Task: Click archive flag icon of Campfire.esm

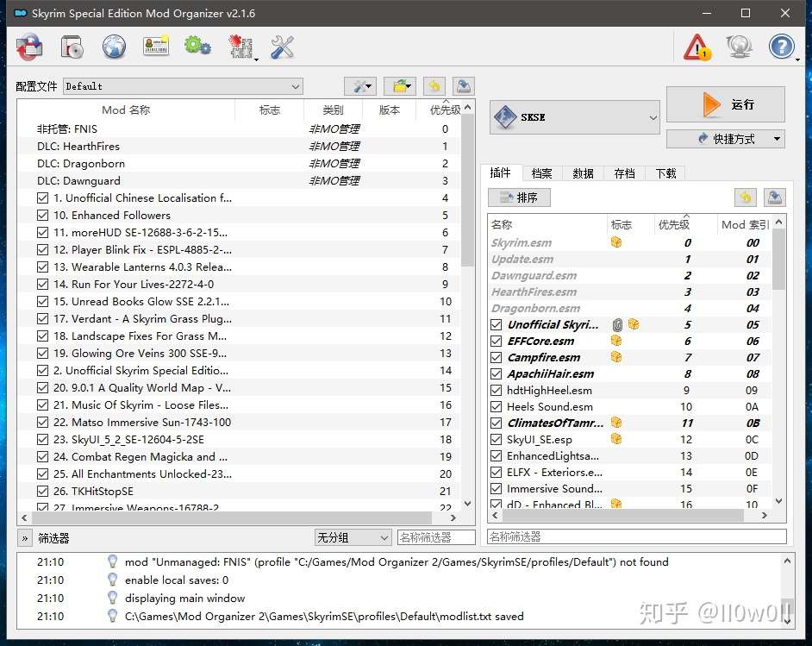Action: [x=616, y=357]
